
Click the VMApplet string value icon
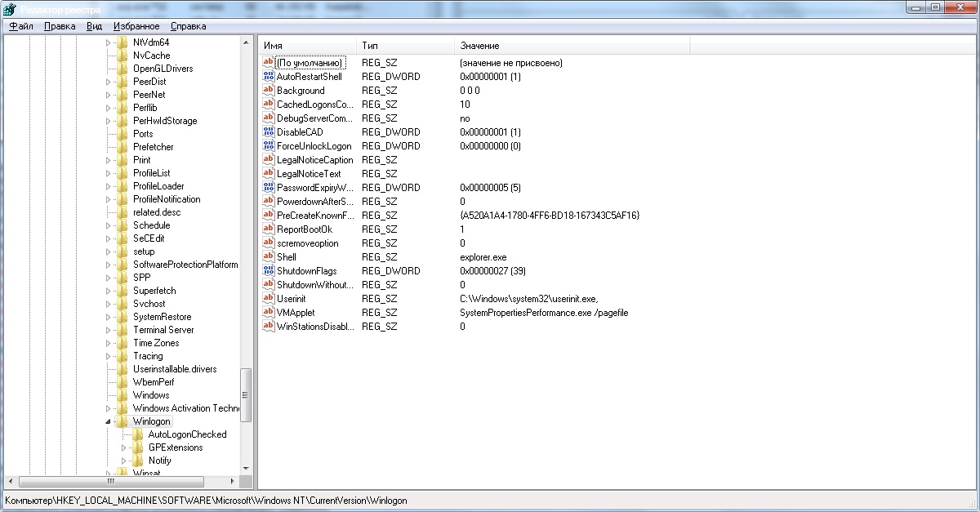(268, 313)
